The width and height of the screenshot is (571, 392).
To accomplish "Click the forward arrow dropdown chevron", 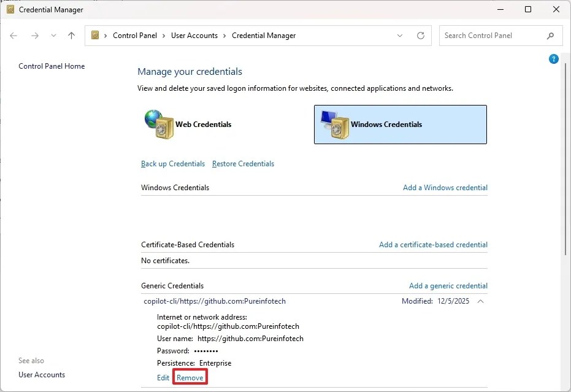I will click(x=53, y=36).
